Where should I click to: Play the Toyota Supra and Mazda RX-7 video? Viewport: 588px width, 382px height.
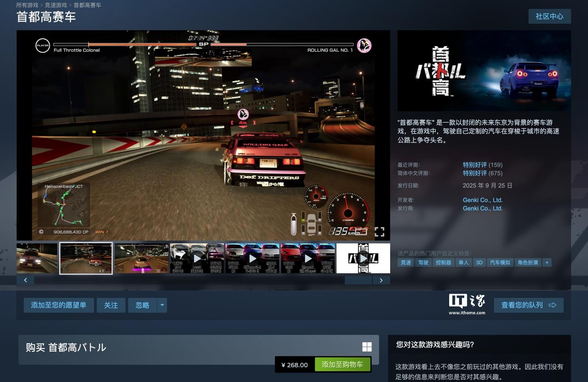(252, 258)
